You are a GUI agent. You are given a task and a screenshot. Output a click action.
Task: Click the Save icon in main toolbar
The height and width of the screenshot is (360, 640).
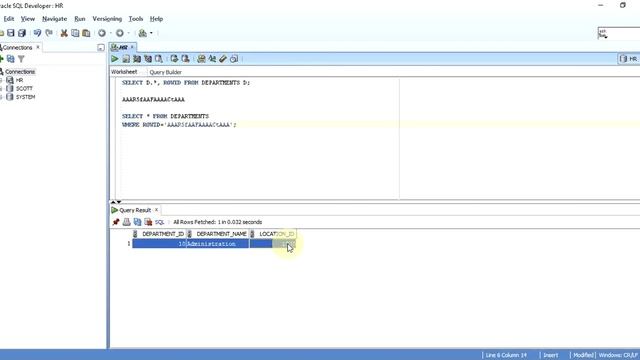11,33
